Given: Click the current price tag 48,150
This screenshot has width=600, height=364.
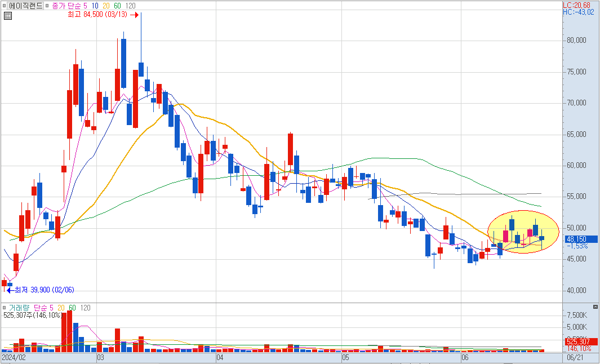Looking at the screenshot, I should point(581,239).
